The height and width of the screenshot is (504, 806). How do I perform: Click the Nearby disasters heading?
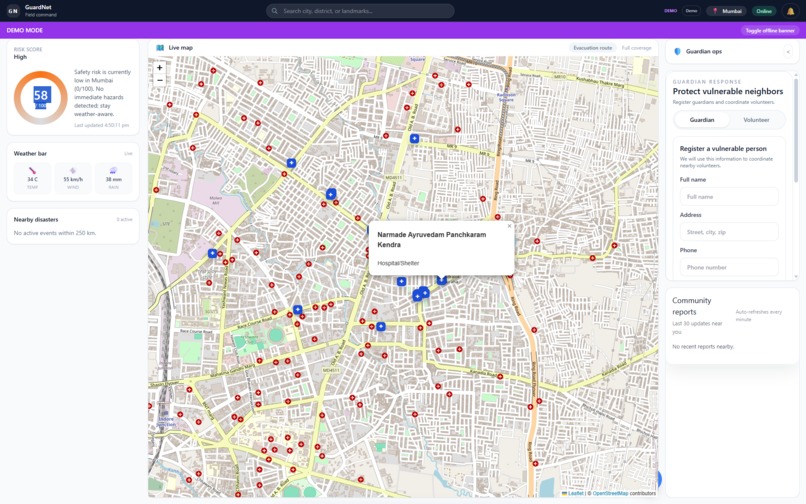36,220
